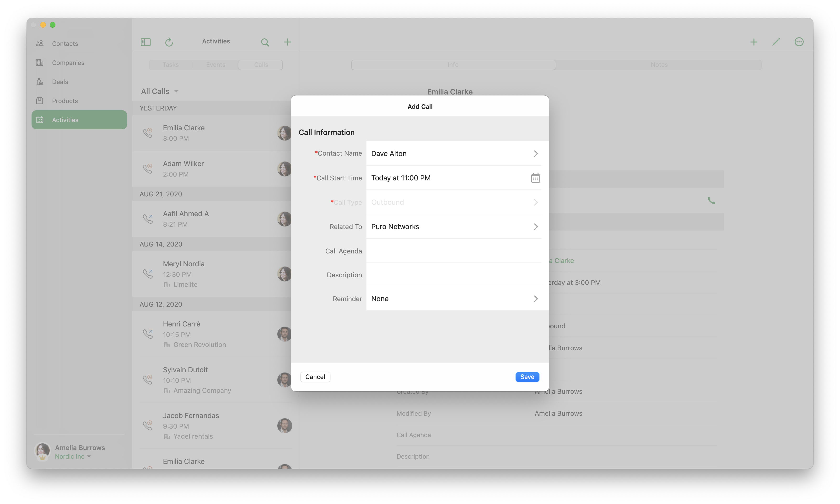Open calendar picker for Call Start Time
Viewport: 840px width, 504px height.
535,178
